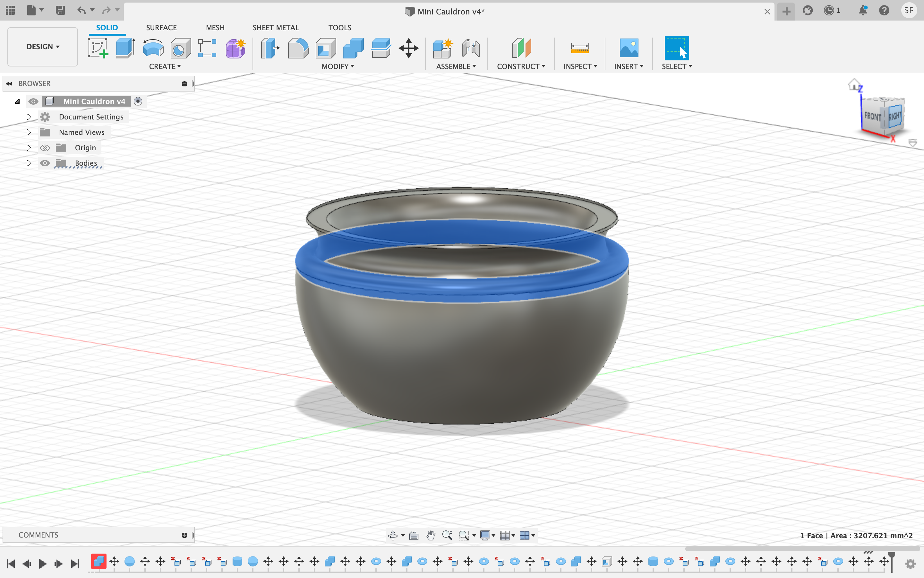Open the CONSTRUCT dropdown menu

point(521,66)
